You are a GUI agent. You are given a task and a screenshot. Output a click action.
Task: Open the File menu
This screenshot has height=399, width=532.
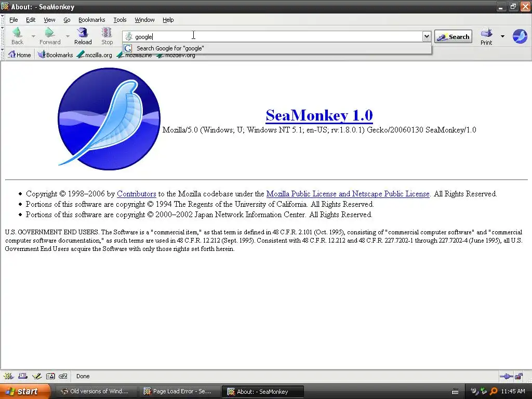click(x=14, y=20)
